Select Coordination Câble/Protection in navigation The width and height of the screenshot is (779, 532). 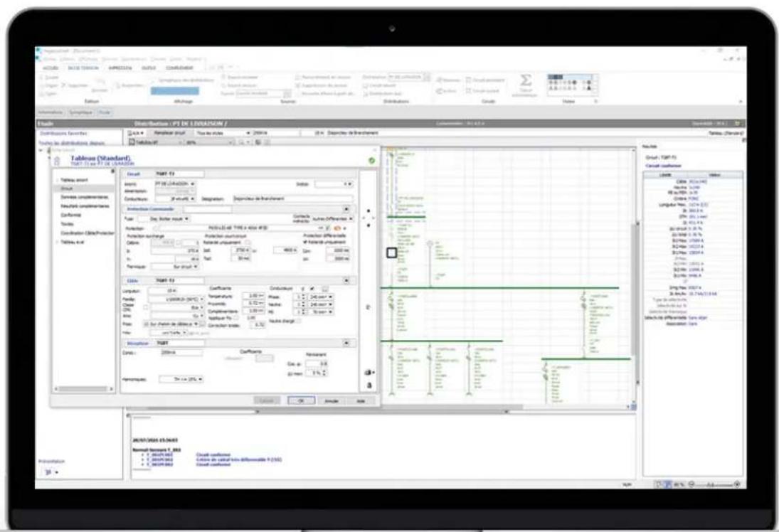(87, 233)
